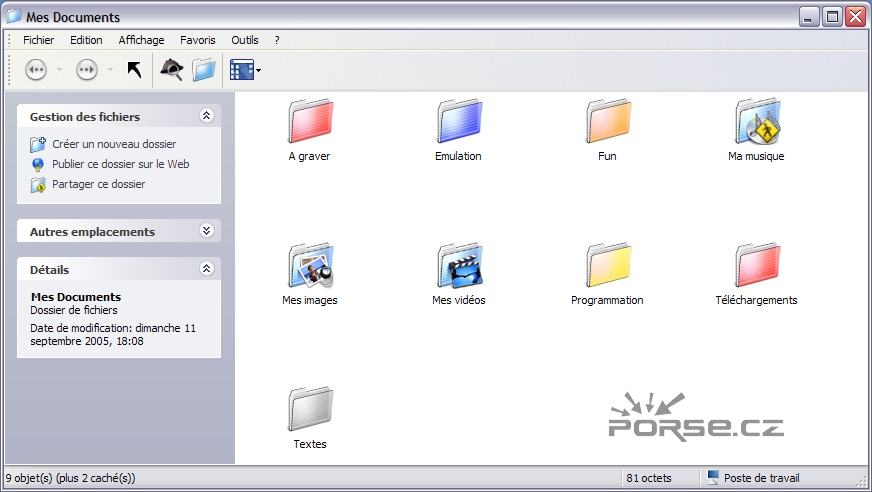The width and height of the screenshot is (872, 492).
Task: Select the Mes vidéos folder icon
Action: coord(459,266)
